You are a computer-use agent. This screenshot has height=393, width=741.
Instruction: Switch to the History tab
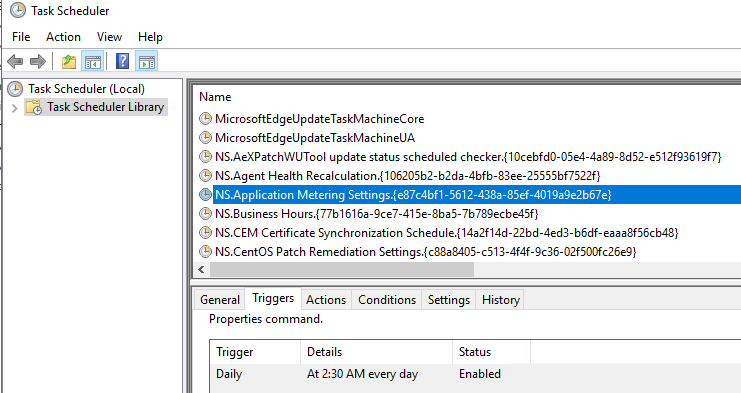501,300
